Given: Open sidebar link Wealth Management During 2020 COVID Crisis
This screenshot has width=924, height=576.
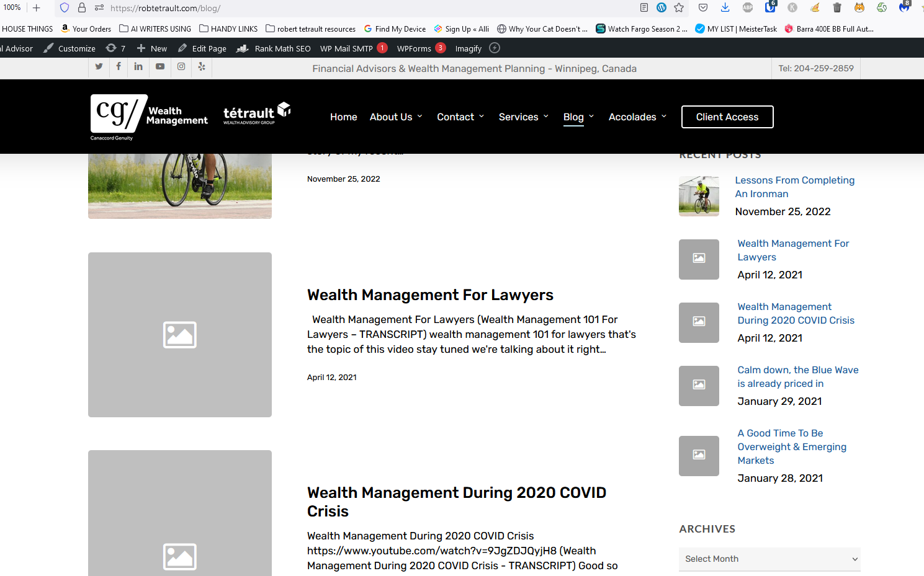Looking at the screenshot, I should pyautogui.click(x=796, y=313).
